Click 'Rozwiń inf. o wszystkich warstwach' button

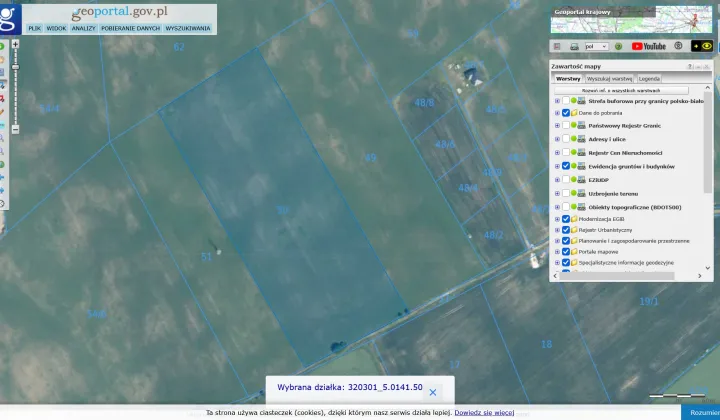pyautogui.click(x=621, y=90)
